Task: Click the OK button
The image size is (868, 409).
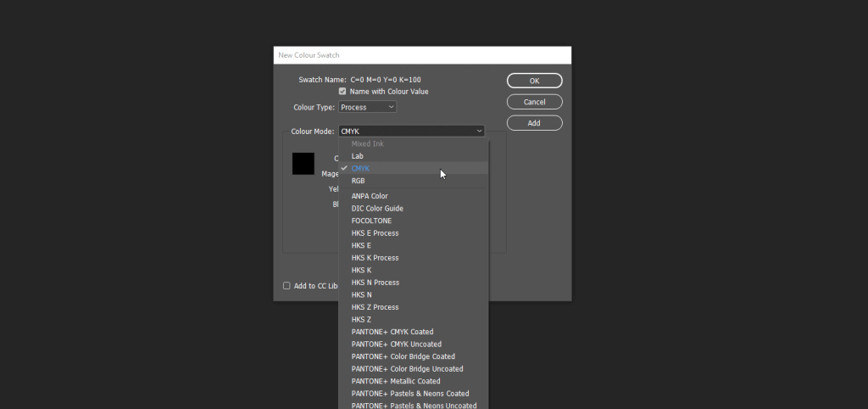Action: click(534, 81)
